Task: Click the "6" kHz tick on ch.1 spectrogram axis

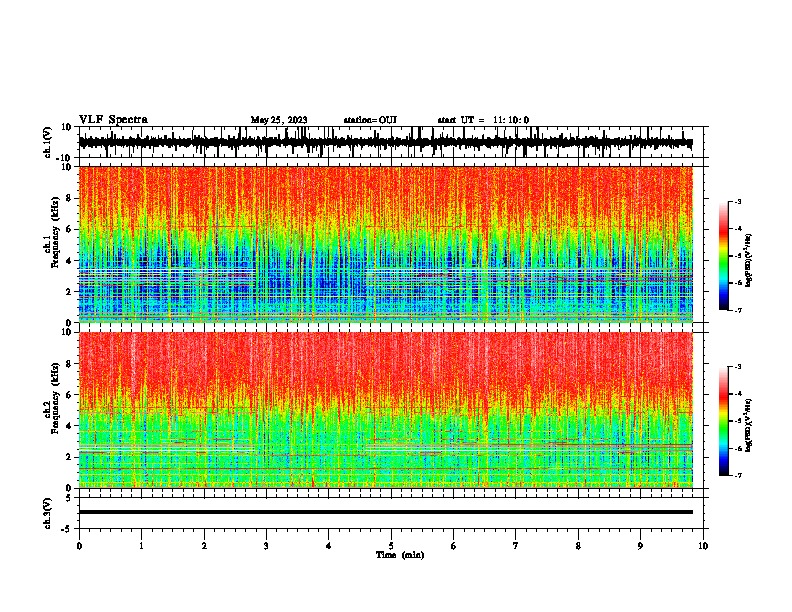Action: (69, 230)
